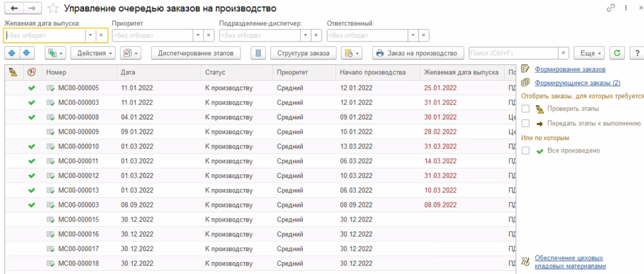Enable Передать этапы к выполнению checkbox
This screenshot has width=644, height=274.
[x=525, y=123]
